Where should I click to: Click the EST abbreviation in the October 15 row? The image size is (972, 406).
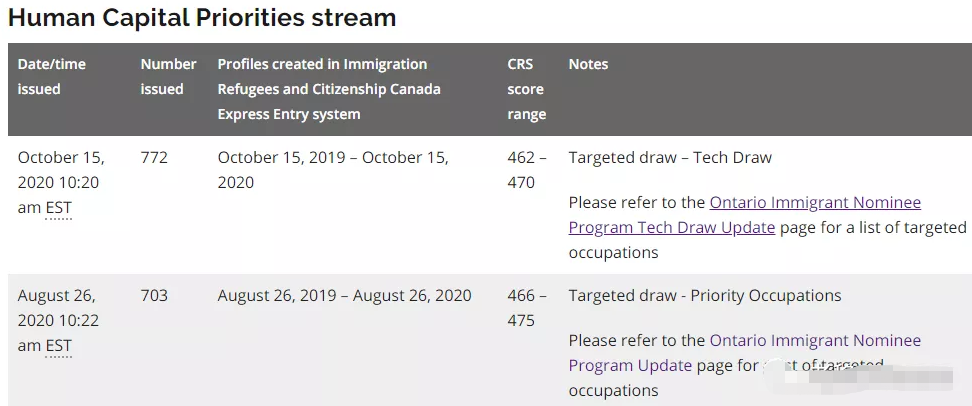tap(59, 208)
